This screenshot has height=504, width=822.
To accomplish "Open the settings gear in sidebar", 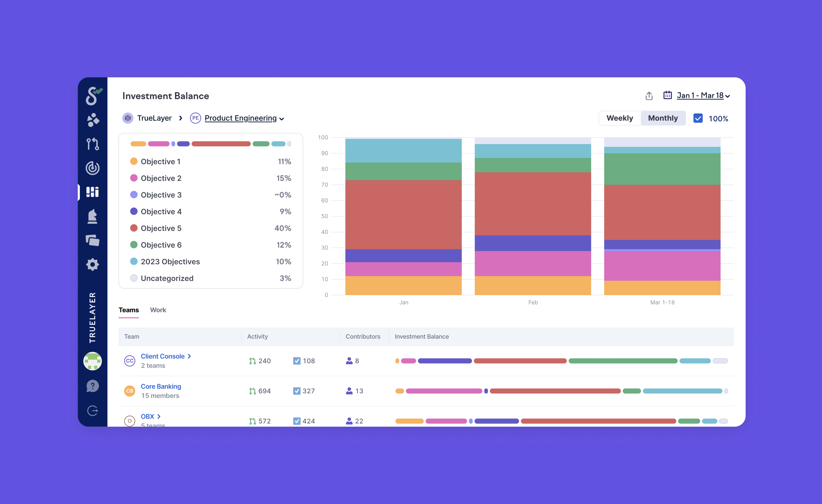I will point(92,265).
